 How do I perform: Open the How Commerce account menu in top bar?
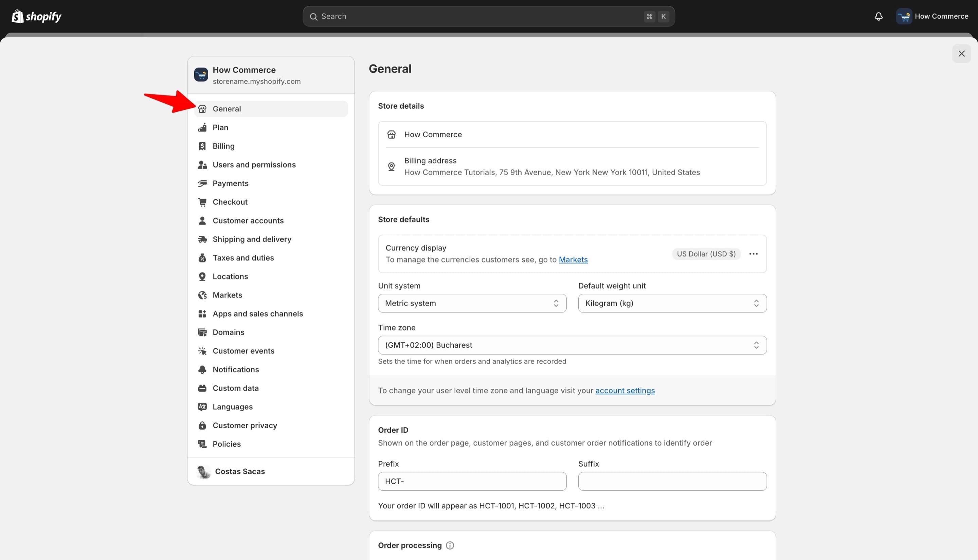pyautogui.click(x=932, y=16)
